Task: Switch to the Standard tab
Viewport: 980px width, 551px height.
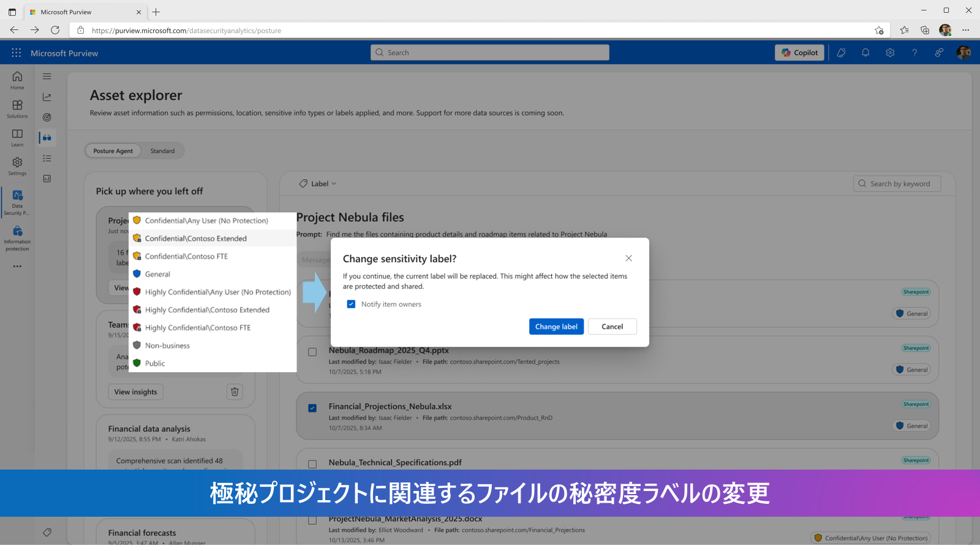Action: (162, 151)
